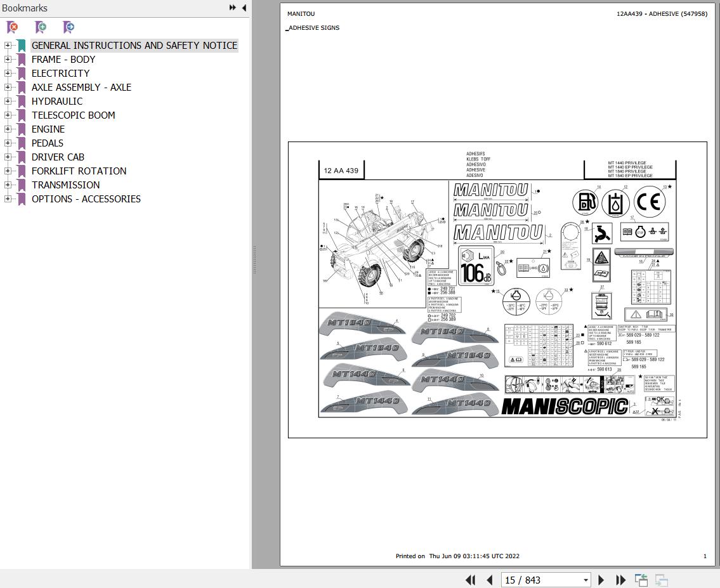The image size is (720, 588).
Task: Go to first page button
Action: (x=470, y=580)
